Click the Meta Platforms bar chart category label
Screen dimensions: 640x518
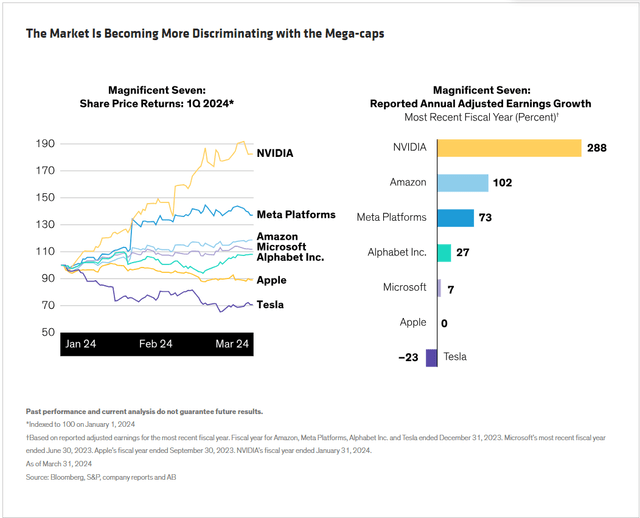point(391,217)
